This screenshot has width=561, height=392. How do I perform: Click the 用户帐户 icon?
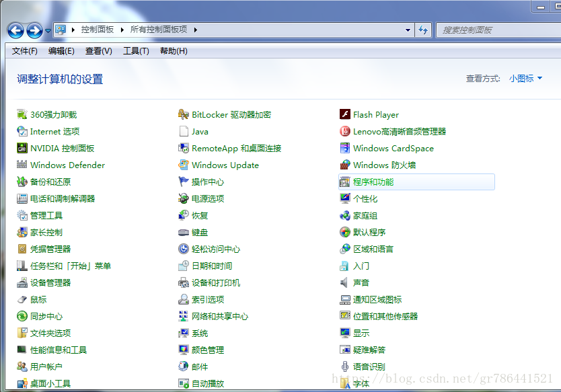coord(22,366)
